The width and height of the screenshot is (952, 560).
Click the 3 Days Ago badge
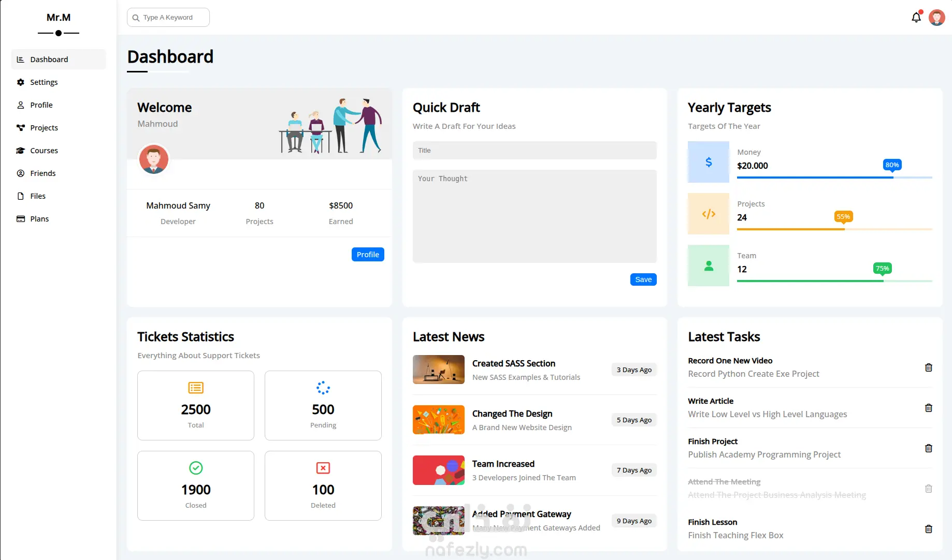pos(634,370)
